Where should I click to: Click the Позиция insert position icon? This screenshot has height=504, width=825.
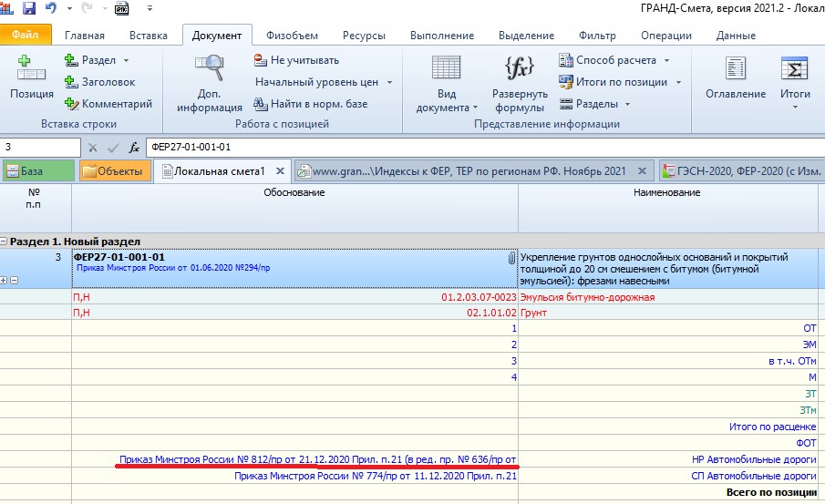(x=32, y=70)
